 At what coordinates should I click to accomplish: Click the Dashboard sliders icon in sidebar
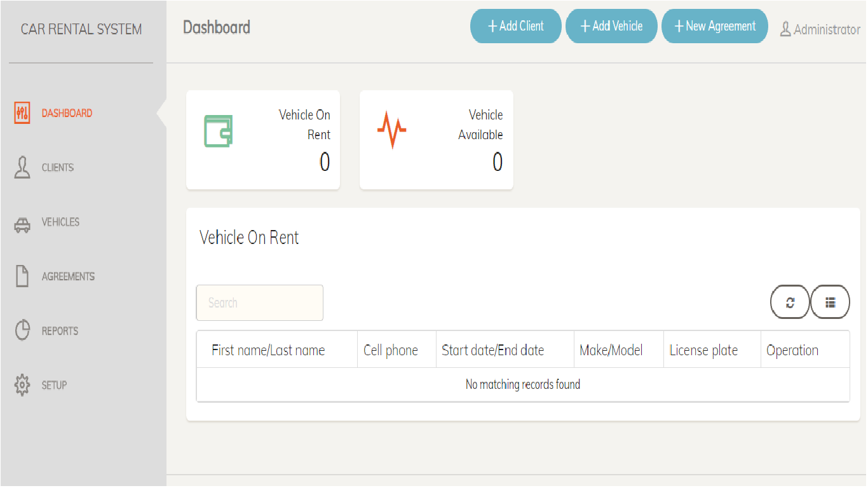pos(22,113)
